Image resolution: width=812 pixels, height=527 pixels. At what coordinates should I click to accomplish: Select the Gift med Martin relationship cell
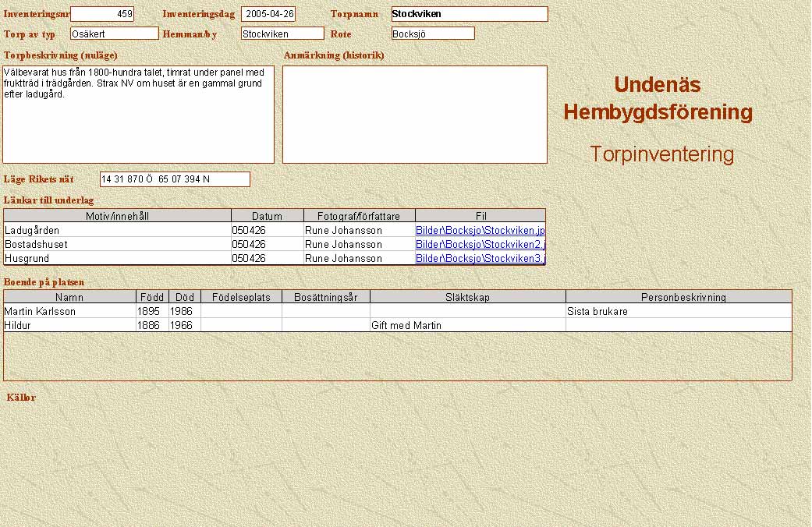[467, 326]
